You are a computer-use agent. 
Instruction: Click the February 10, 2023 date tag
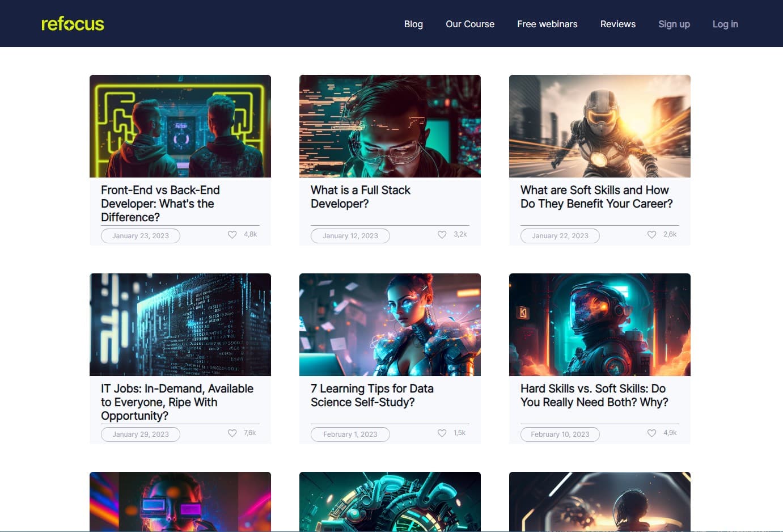(560, 434)
